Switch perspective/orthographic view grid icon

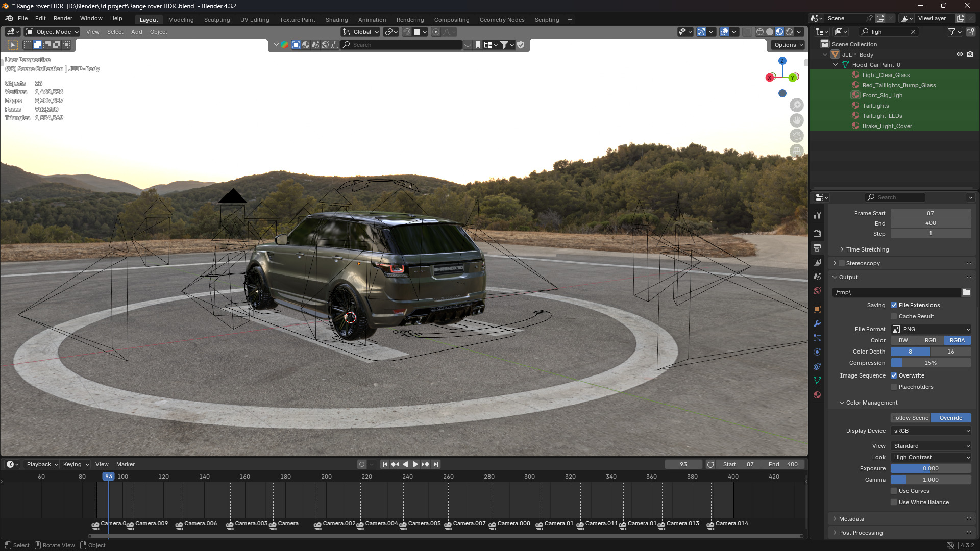(797, 151)
